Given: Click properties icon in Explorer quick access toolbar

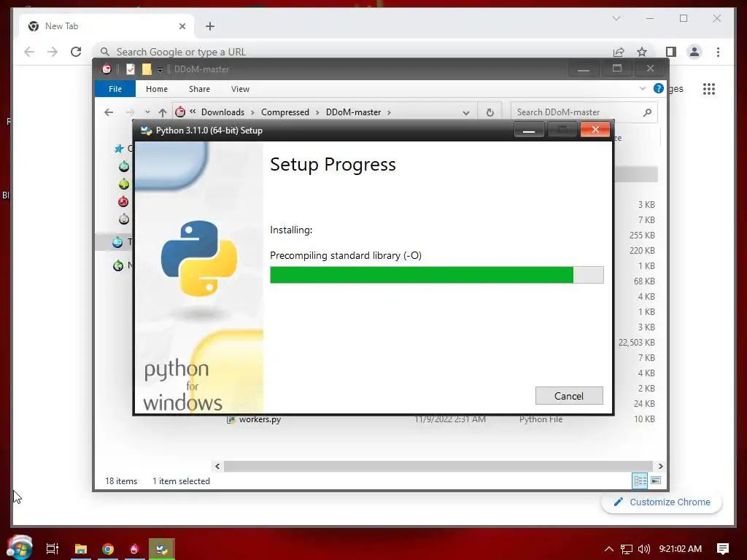Looking at the screenshot, I should point(131,69).
